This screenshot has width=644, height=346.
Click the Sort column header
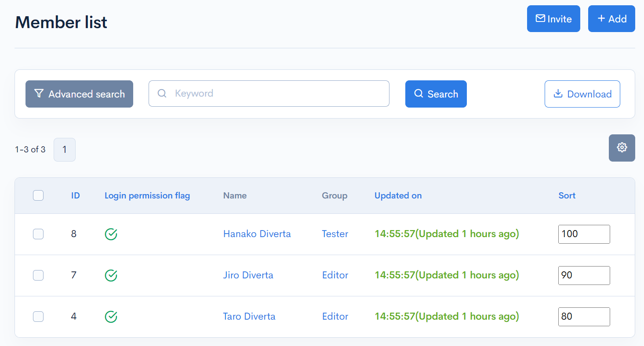point(567,195)
